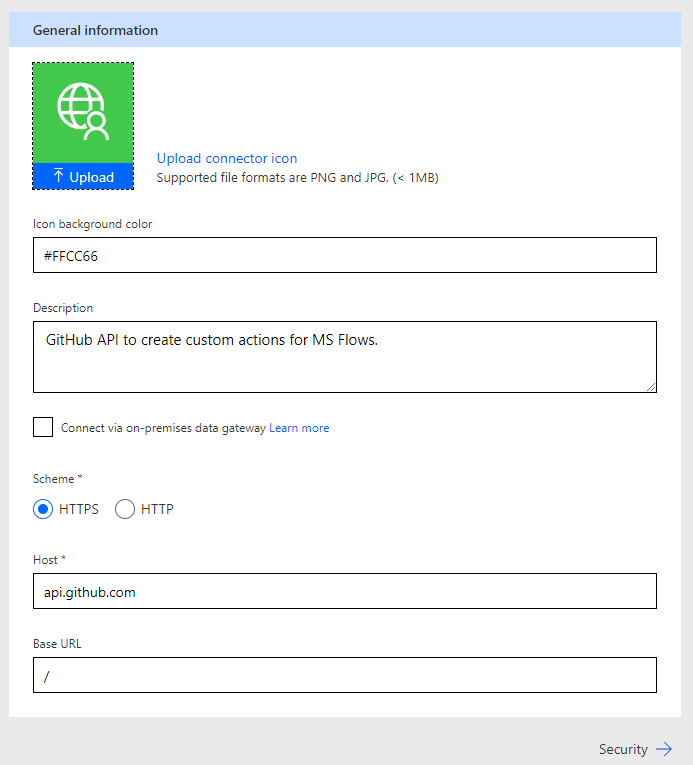
Task: Click the gateway checkbox label text
Action: coord(163,428)
